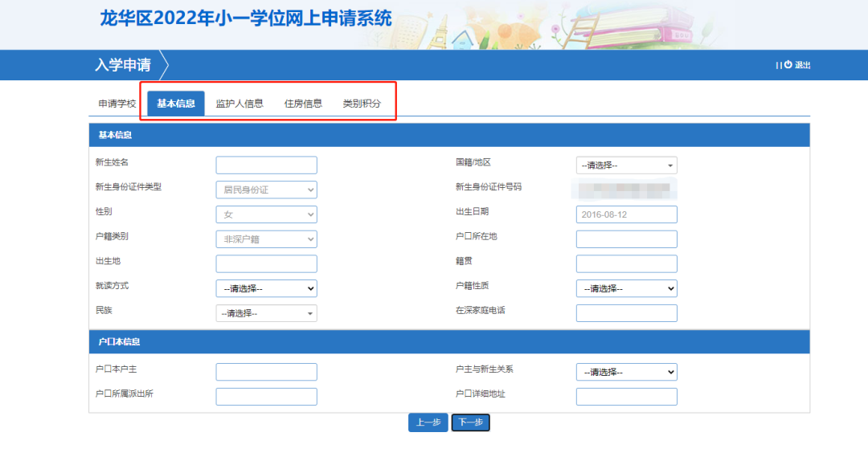Select the 类别积分 tab
This screenshot has height=465, width=868.
click(362, 103)
